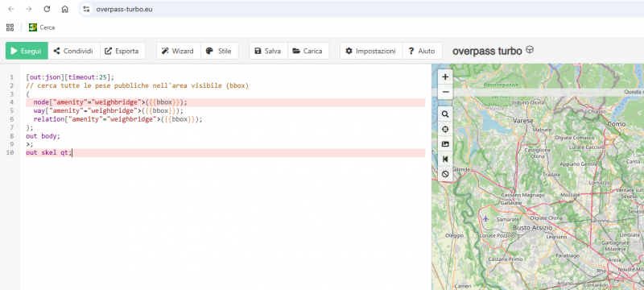The image size is (644, 290).
Task: Click the steering wheel icon beside overpass turbo
Action: pyautogui.click(x=530, y=51)
